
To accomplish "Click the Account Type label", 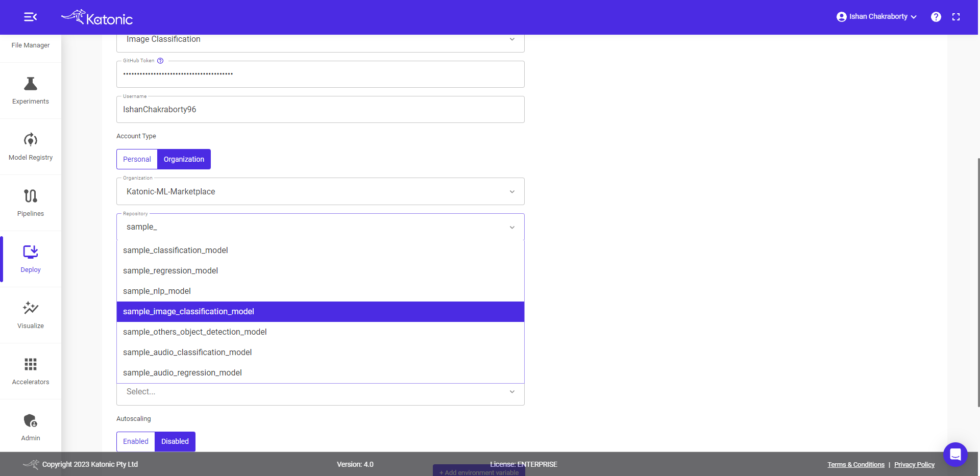I will click(136, 136).
